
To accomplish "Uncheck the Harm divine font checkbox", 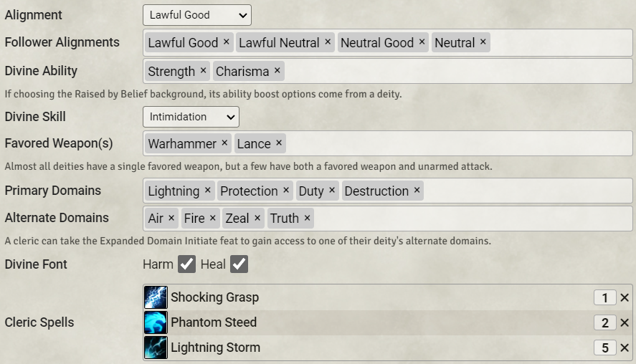I will pyautogui.click(x=186, y=264).
